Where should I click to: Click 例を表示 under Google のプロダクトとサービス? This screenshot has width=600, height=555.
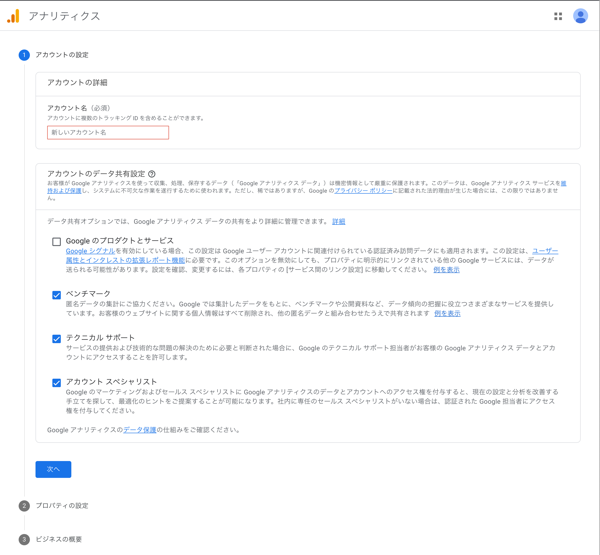click(447, 270)
